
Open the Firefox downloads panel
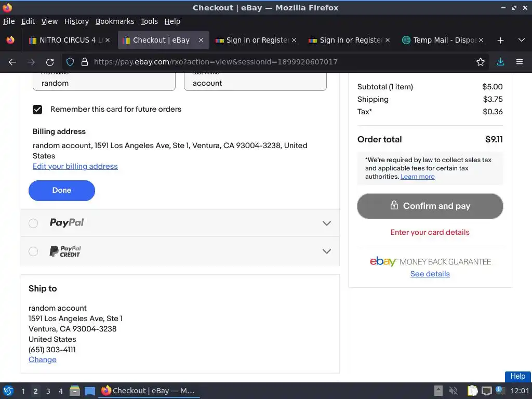(x=500, y=62)
